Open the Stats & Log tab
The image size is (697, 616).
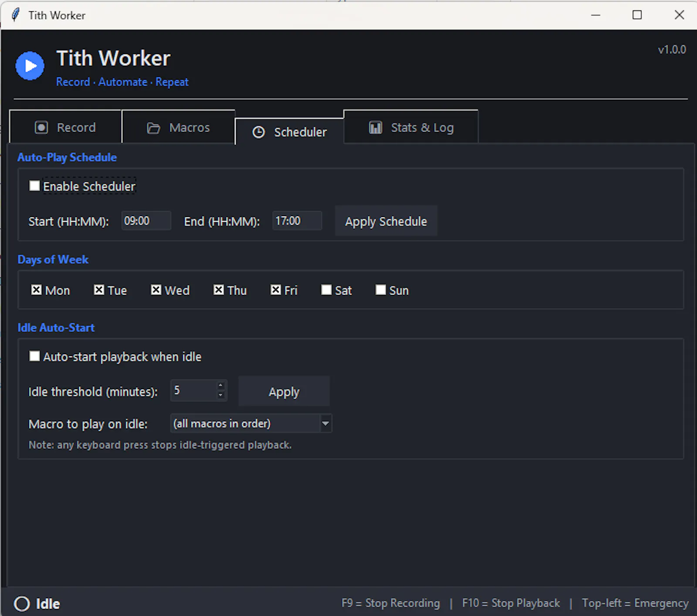[411, 127]
